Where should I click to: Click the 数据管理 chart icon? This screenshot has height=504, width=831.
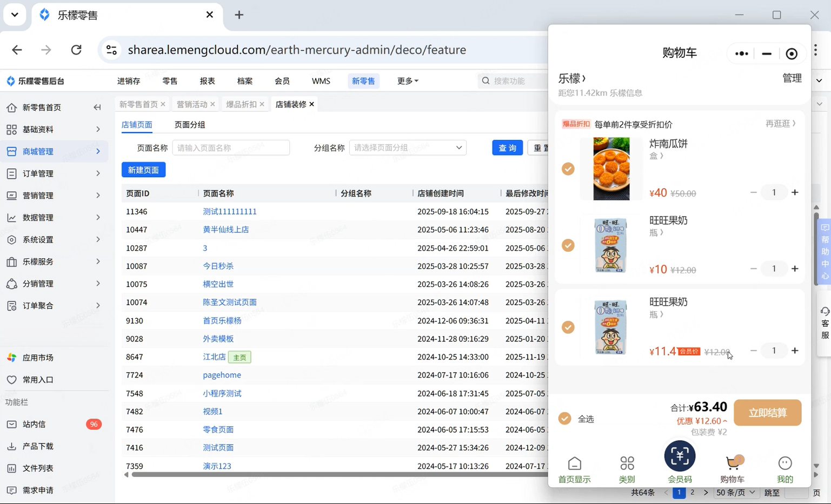point(11,218)
